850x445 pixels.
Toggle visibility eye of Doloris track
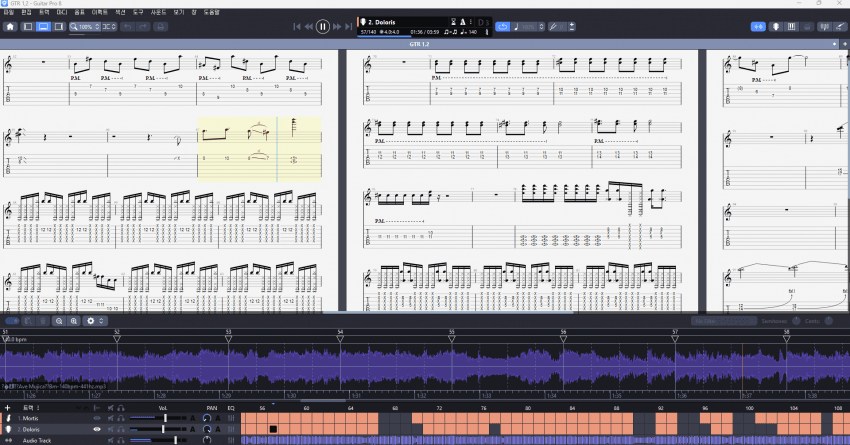(97, 429)
